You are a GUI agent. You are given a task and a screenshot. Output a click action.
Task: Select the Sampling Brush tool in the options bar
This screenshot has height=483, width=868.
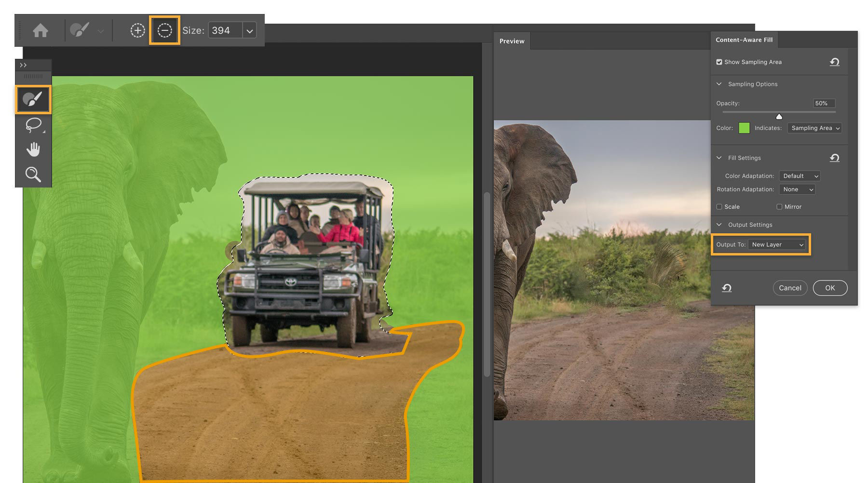[x=80, y=30]
